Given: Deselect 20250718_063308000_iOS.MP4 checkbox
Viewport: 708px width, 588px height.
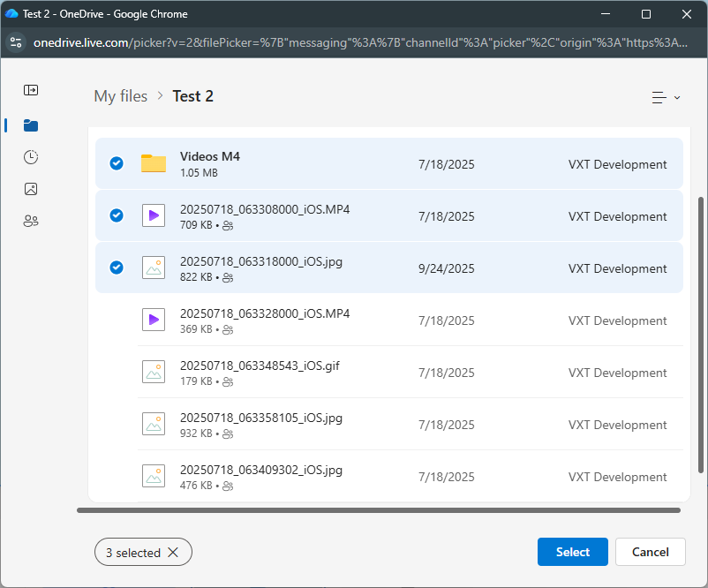Looking at the screenshot, I should pos(116,215).
